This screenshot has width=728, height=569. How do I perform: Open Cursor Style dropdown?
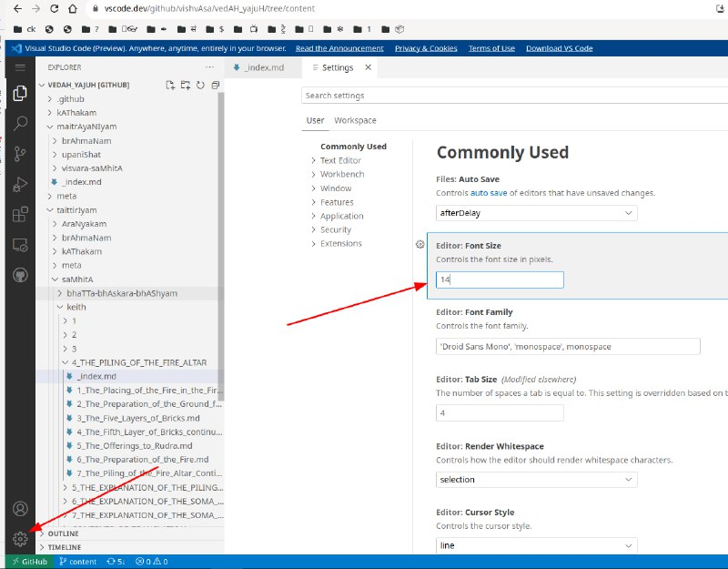(x=536, y=545)
